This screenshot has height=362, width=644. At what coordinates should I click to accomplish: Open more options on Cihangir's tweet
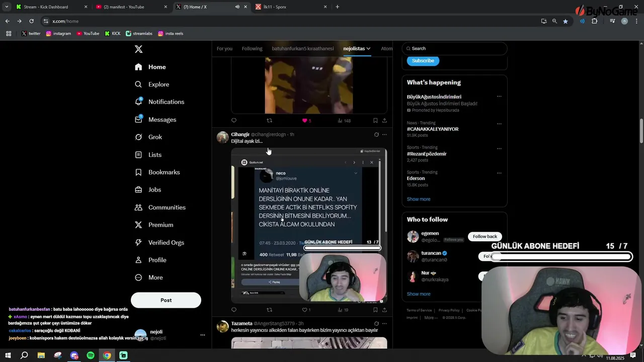click(384, 135)
